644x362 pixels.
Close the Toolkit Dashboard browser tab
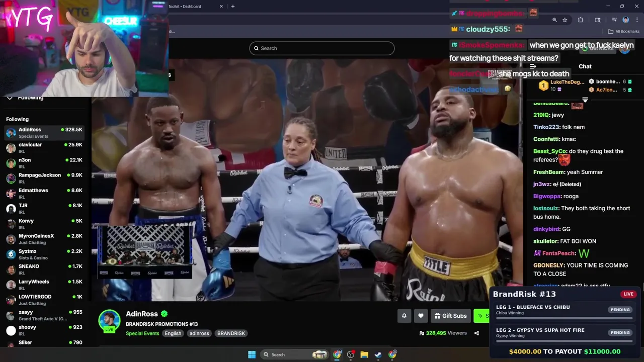click(221, 7)
